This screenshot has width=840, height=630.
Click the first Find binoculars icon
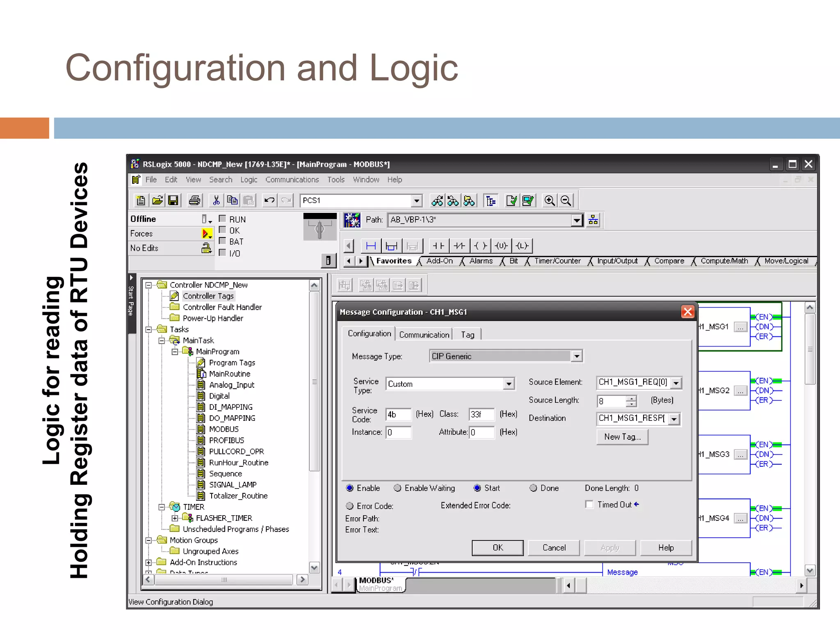(437, 200)
